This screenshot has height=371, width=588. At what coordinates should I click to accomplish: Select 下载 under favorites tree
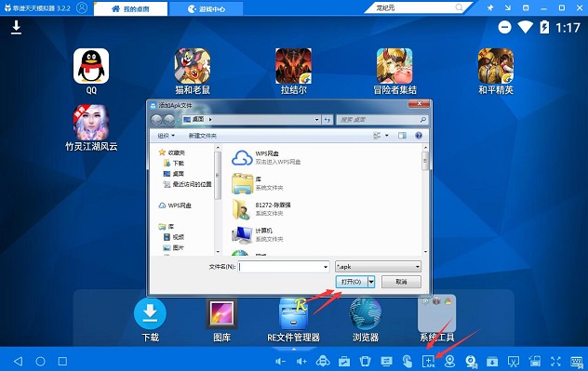click(174, 163)
